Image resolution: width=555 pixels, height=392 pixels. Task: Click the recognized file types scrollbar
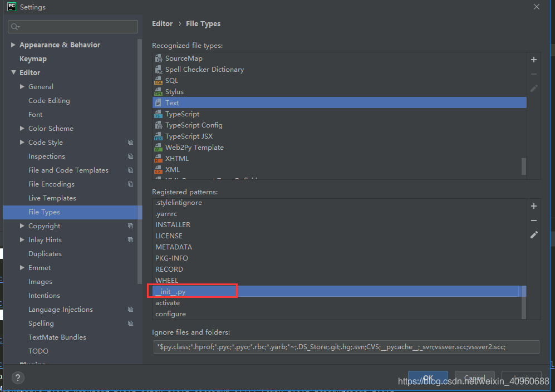[524, 166]
